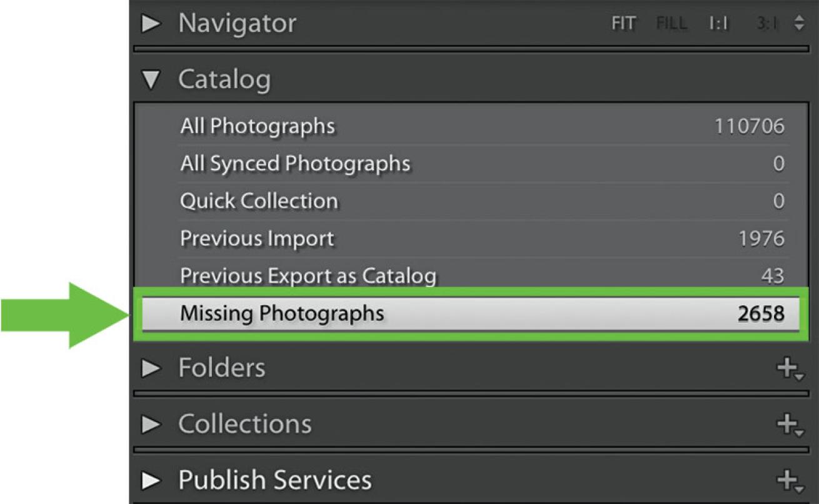The height and width of the screenshot is (504, 819).
Task: Select the Missing Photographs entry
Action: [282, 313]
